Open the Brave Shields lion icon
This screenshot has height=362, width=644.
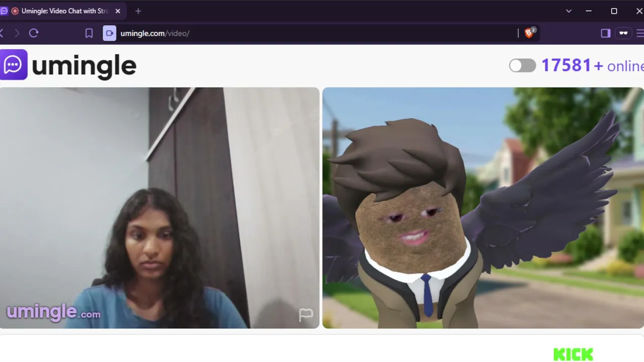coord(529,33)
